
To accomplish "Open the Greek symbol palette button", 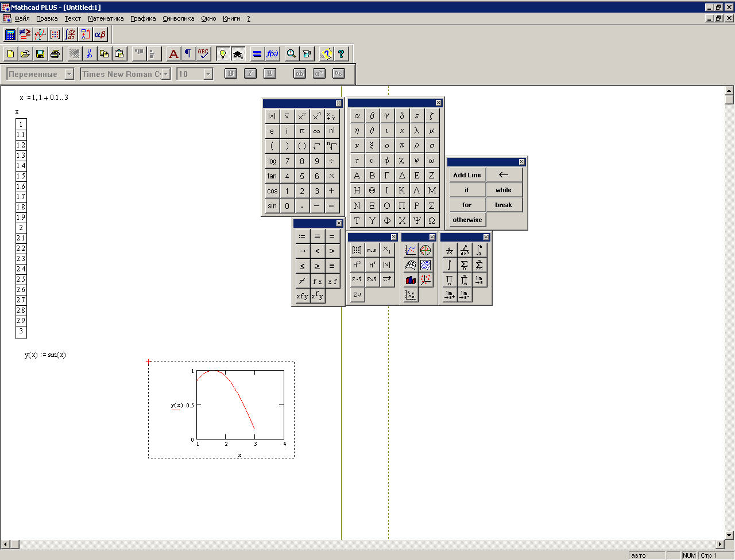I will 100,34.
